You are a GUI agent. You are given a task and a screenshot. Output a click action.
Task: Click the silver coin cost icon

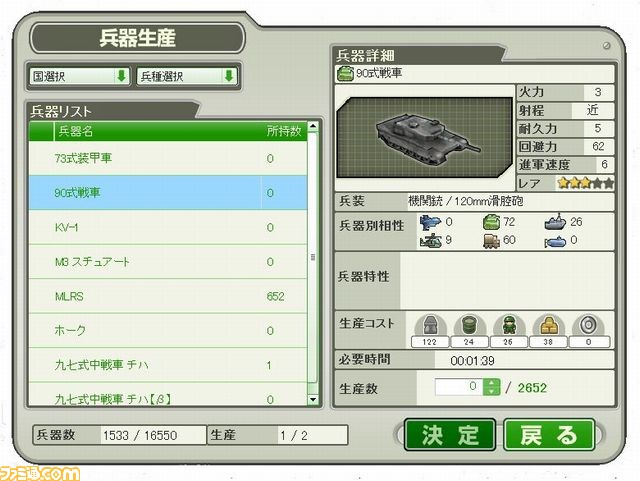point(588,326)
